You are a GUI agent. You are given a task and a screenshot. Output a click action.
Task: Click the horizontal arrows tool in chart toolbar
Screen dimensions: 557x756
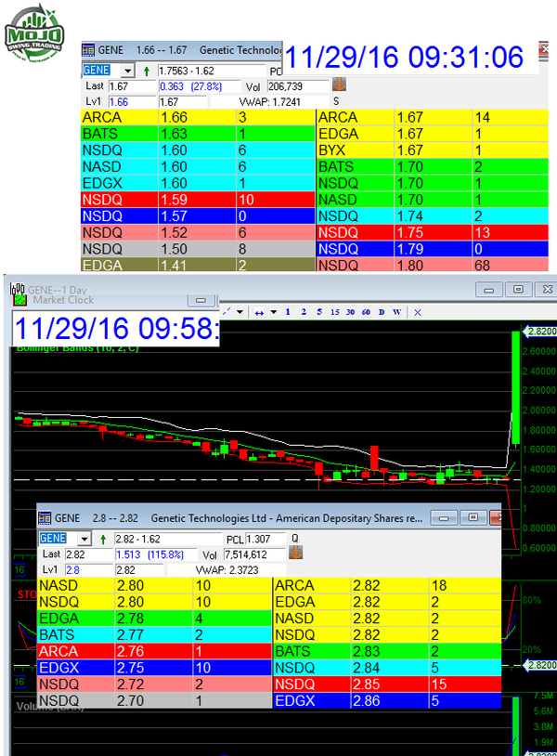pyautogui.click(x=259, y=312)
